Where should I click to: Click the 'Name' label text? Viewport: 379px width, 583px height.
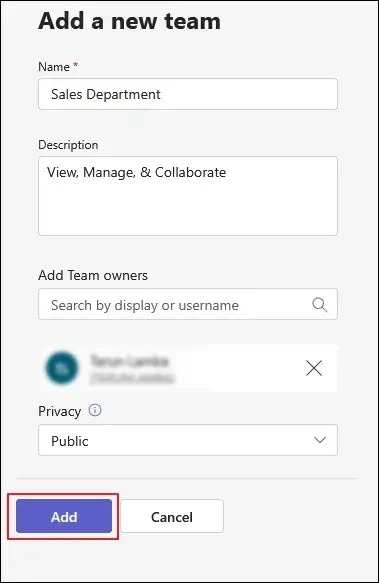[x=54, y=67]
